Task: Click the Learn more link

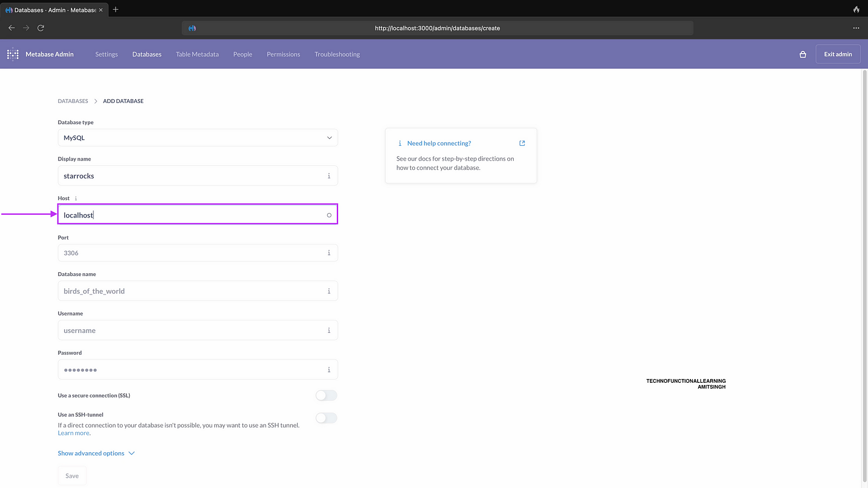Action: pos(73,433)
